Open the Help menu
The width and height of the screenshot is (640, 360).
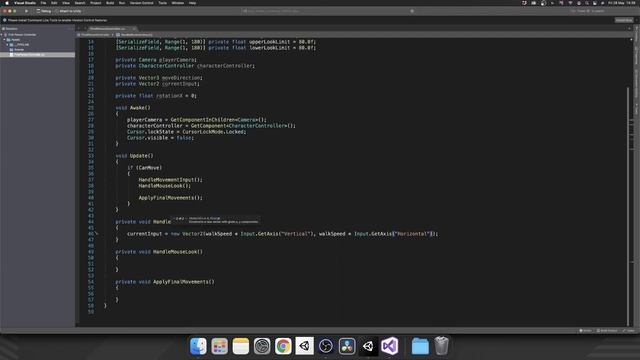click(192, 3)
